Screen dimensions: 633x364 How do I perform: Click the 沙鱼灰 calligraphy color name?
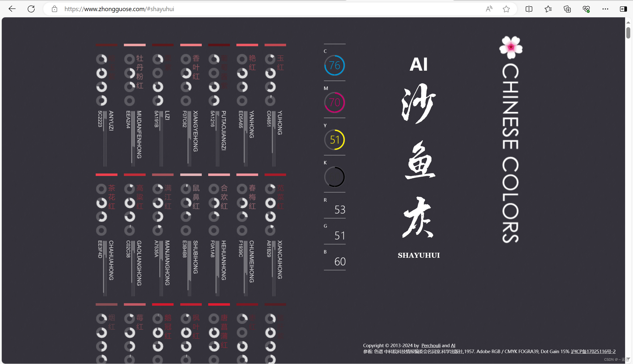click(419, 160)
